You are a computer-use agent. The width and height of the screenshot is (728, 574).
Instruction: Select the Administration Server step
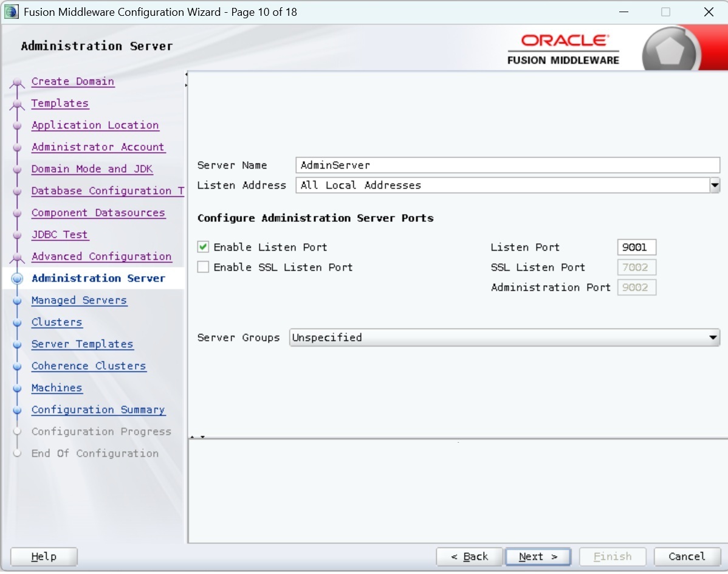point(98,278)
